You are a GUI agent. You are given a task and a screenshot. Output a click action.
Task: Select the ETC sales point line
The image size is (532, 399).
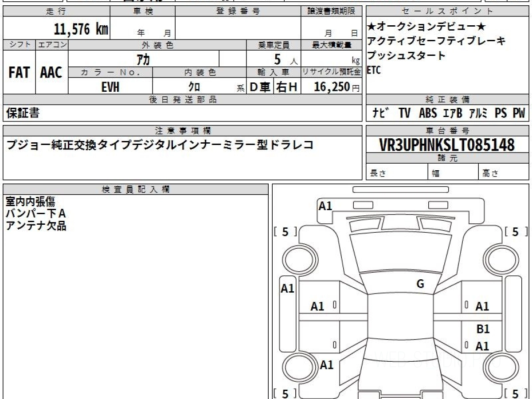[x=374, y=70]
